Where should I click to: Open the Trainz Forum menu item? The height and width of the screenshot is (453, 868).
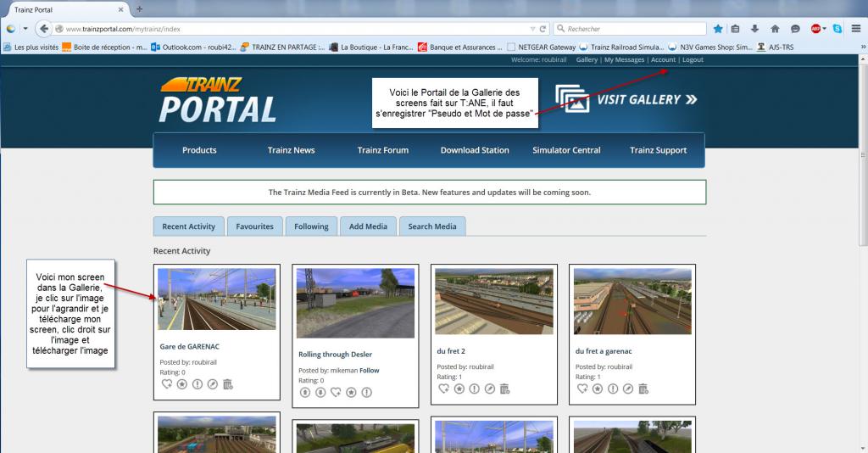[383, 150]
